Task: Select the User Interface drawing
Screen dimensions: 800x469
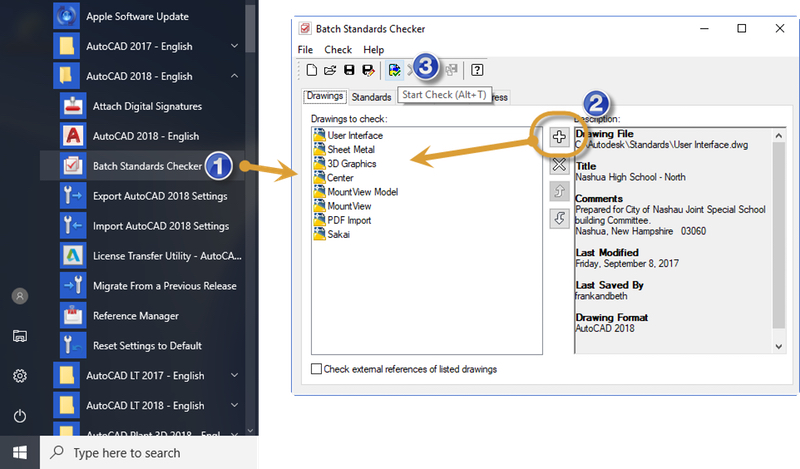Action: pyautogui.click(x=348, y=135)
